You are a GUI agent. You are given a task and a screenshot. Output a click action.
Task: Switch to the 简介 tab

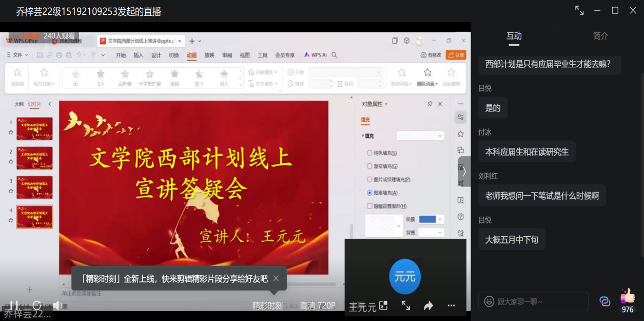[600, 36]
